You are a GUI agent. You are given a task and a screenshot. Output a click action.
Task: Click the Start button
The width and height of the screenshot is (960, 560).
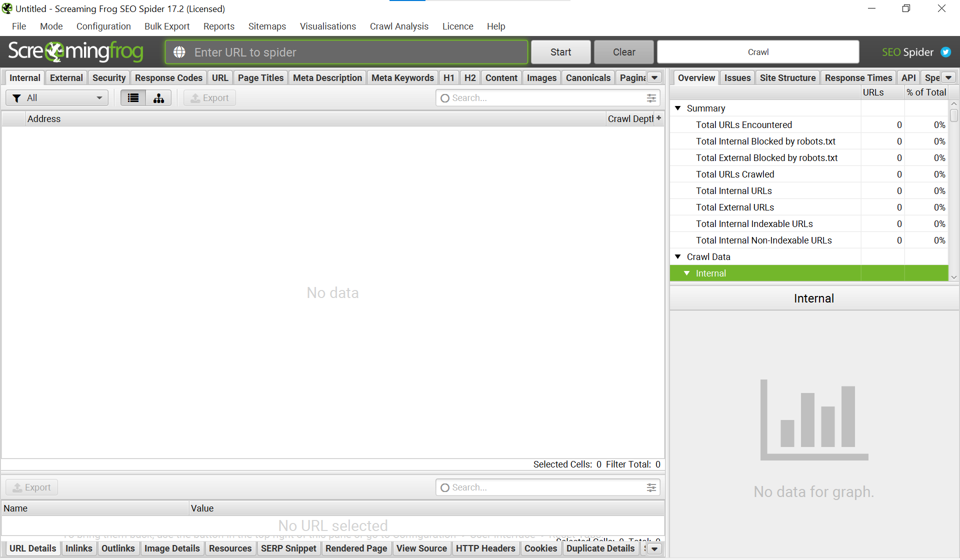[x=560, y=52]
